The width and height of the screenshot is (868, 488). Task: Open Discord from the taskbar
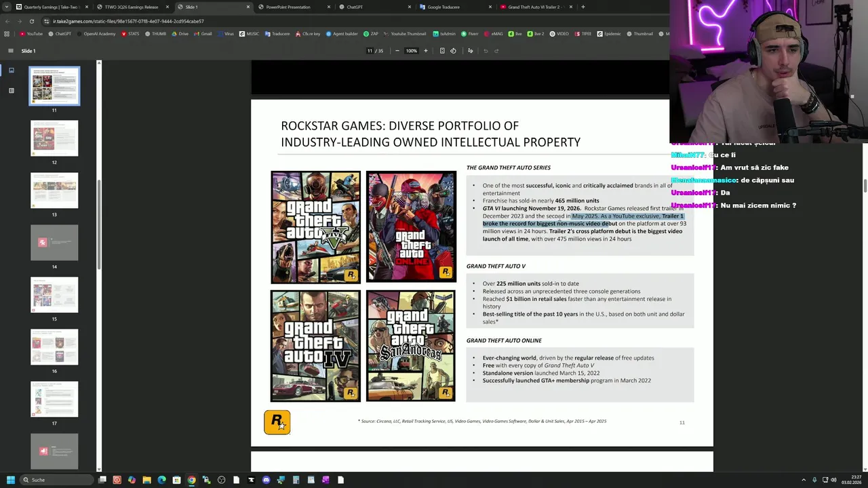266,480
